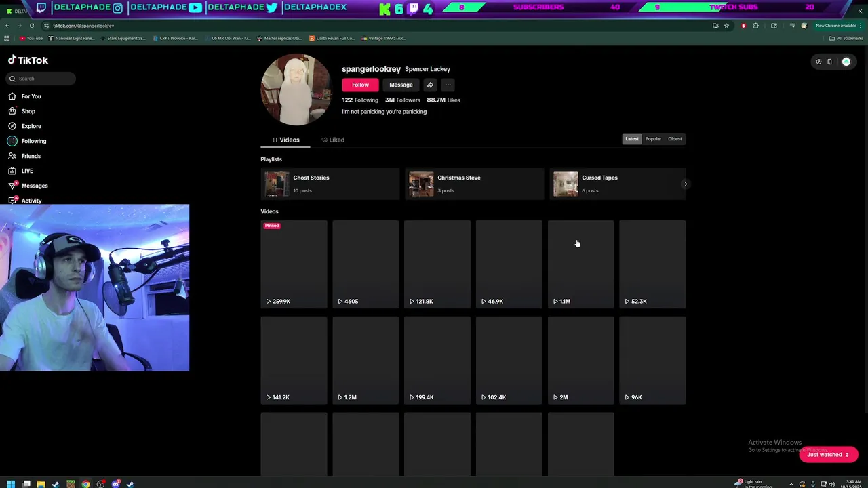The height and width of the screenshot is (488, 868).
Task: Show hidden system tray icons
Action: tap(791, 484)
